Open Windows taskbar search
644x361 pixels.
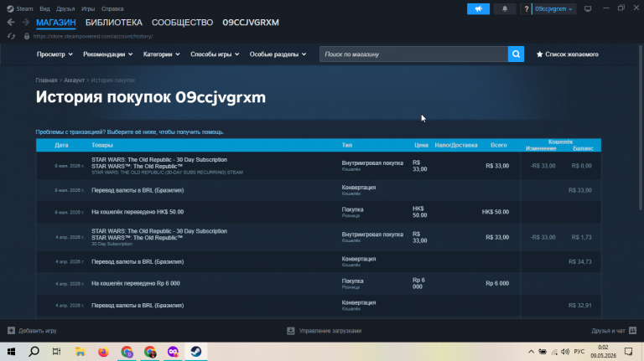click(34, 352)
